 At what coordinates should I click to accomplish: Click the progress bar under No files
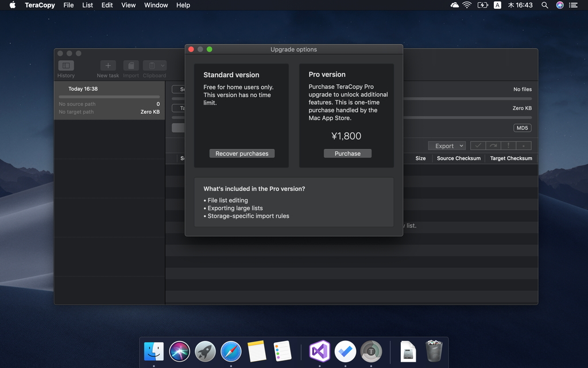click(467, 99)
